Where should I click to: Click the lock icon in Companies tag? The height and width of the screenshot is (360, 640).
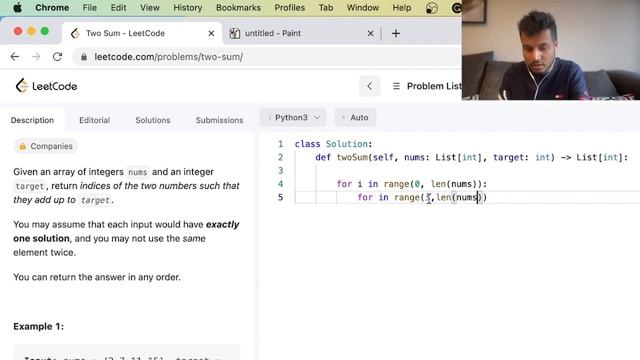click(x=22, y=146)
